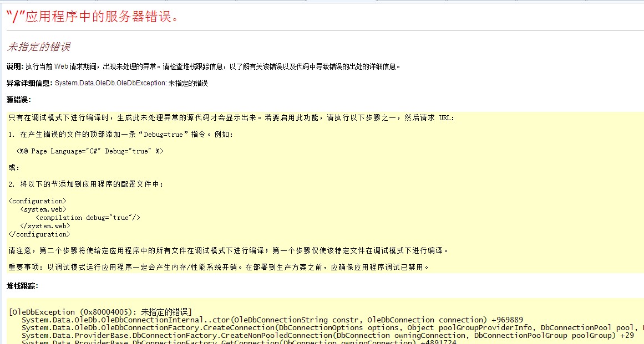Click the bold '说明:' label
Screen dimensions: 644x344
pos(15,66)
